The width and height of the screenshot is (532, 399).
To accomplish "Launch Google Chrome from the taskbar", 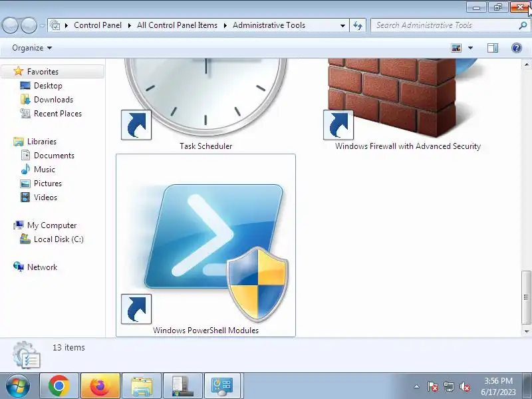I will 59,386.
